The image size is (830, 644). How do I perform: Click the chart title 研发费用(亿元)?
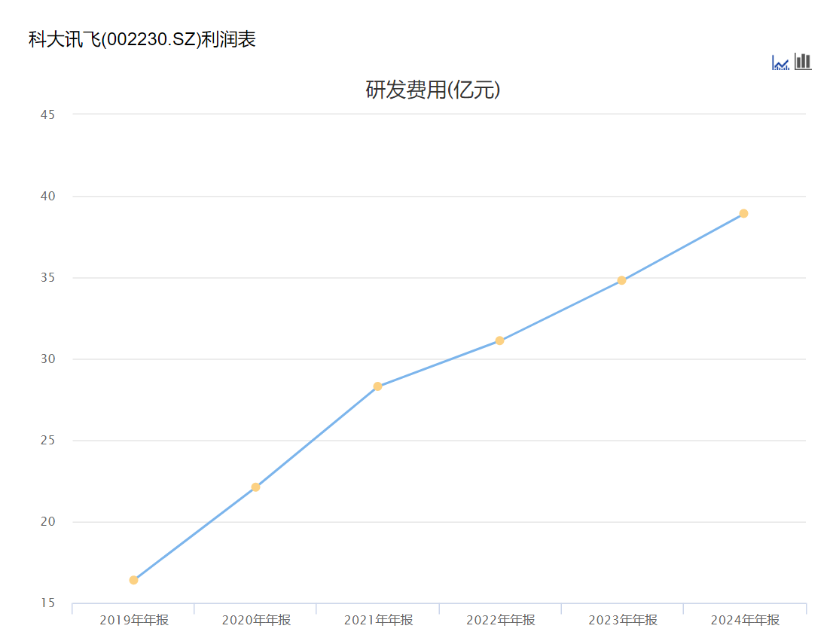[432, 90]
